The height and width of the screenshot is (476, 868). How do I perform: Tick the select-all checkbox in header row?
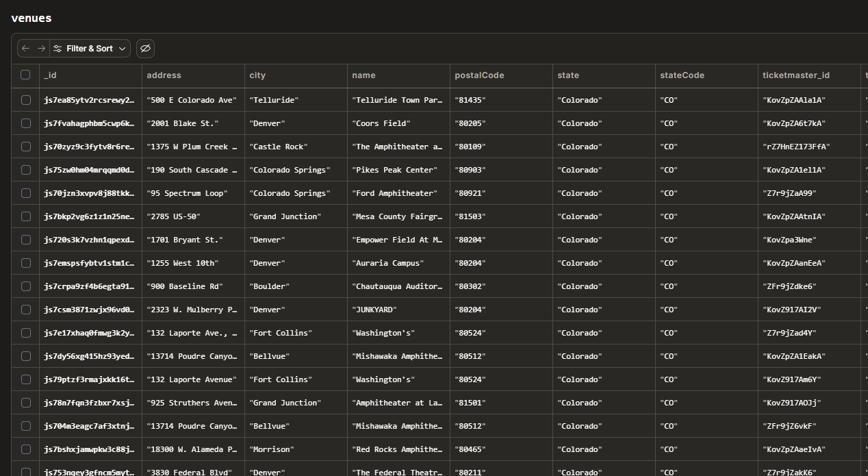(25, 75)
